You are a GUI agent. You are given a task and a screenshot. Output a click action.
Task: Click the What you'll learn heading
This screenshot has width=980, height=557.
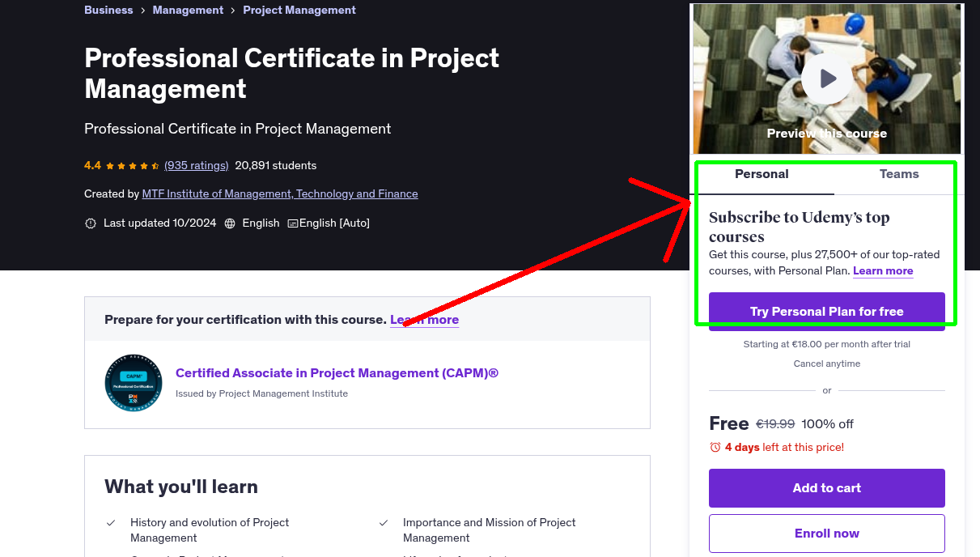[x=181, y=487]
